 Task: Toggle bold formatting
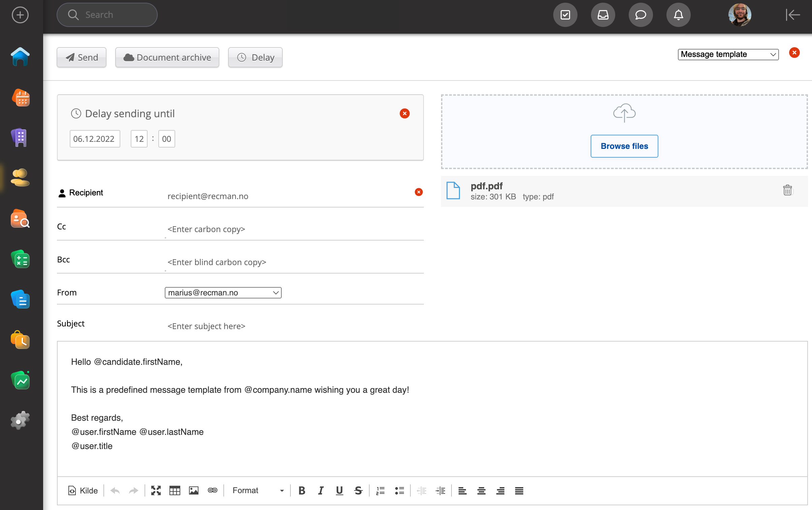pyautogui.click(x=302, y=490)
